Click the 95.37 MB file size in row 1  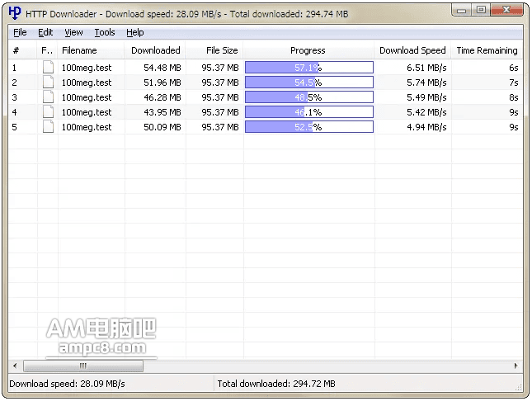(220, 68)
